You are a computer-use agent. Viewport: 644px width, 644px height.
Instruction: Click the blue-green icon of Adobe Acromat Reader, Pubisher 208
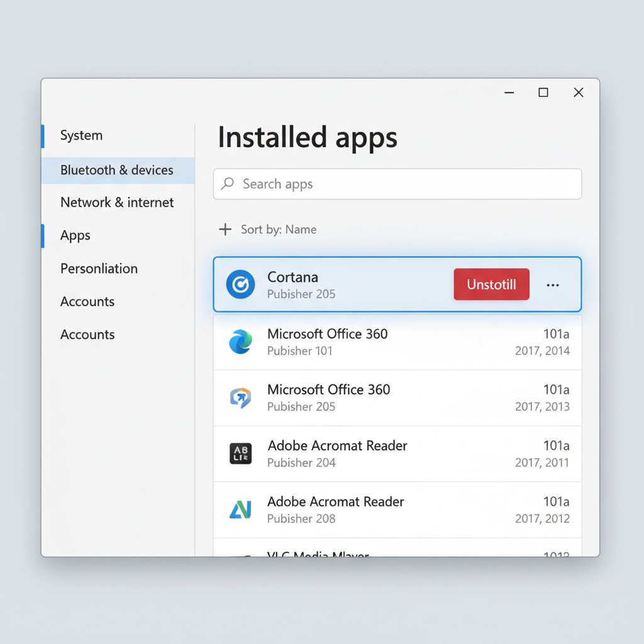coord(240,509)
